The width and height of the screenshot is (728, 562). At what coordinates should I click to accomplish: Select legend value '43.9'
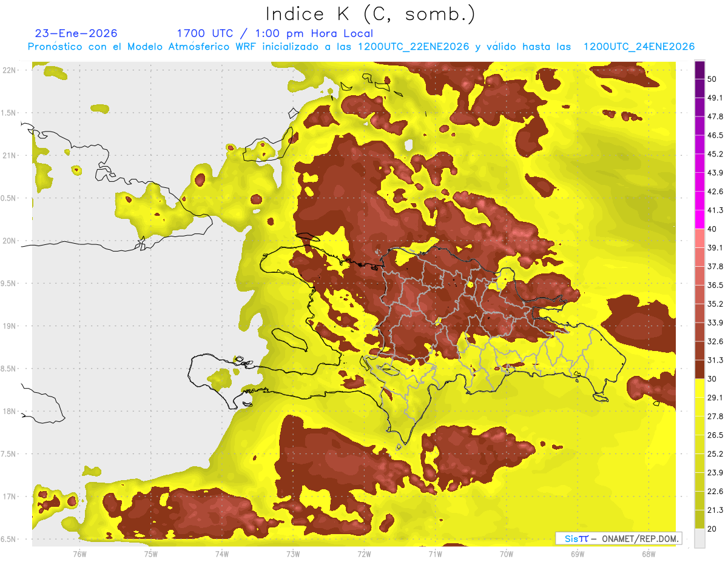tap(715, 173)
